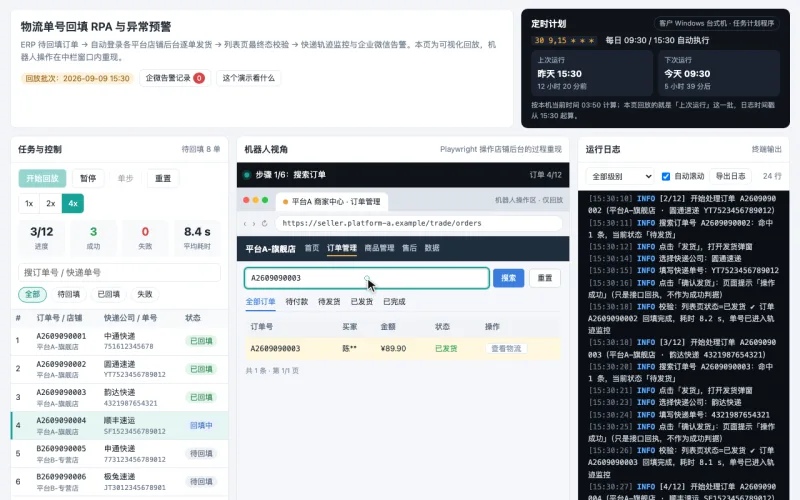Open 企微告警记录 alerts button
This screenshot has height=500, width=800.
[x=174, y=78]
